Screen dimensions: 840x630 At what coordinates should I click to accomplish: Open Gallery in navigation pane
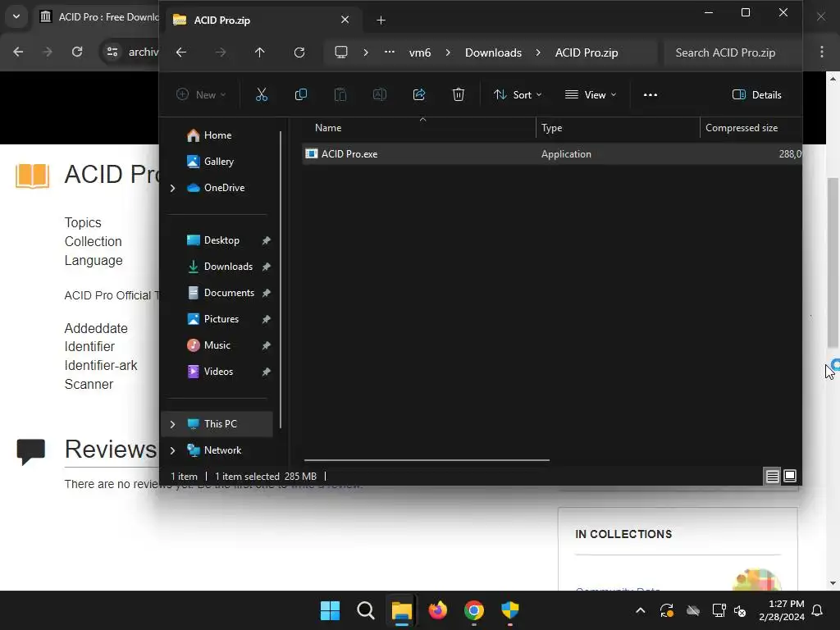(217, 162)
